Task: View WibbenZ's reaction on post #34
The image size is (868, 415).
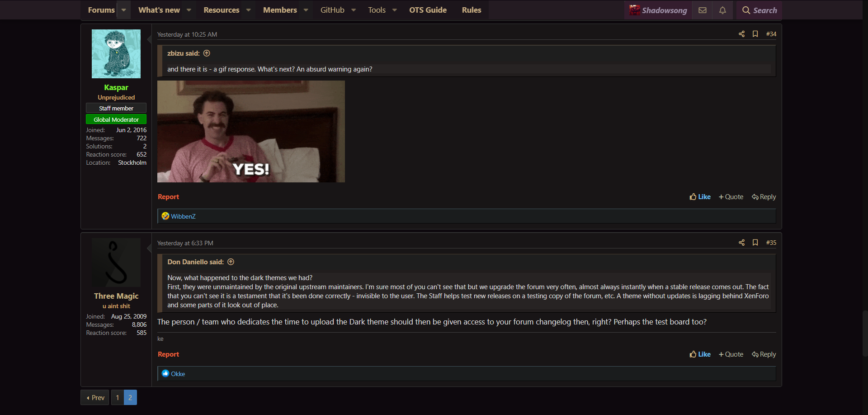Action: click(183, 216)
